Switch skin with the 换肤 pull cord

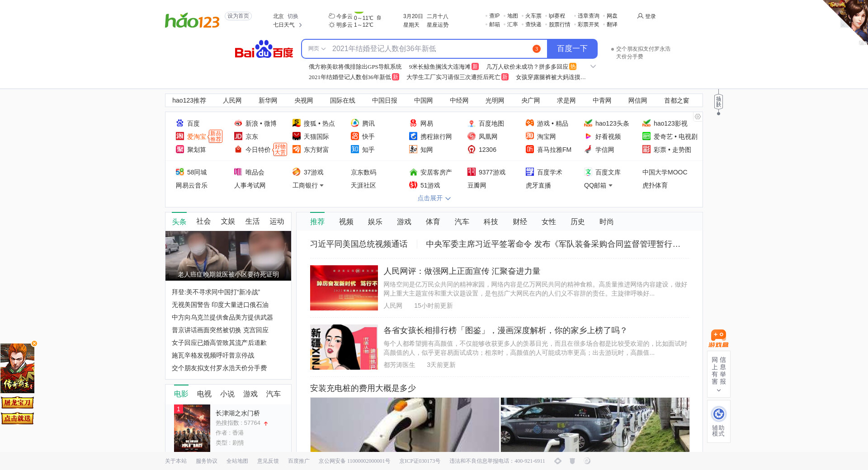click(718, 102)
